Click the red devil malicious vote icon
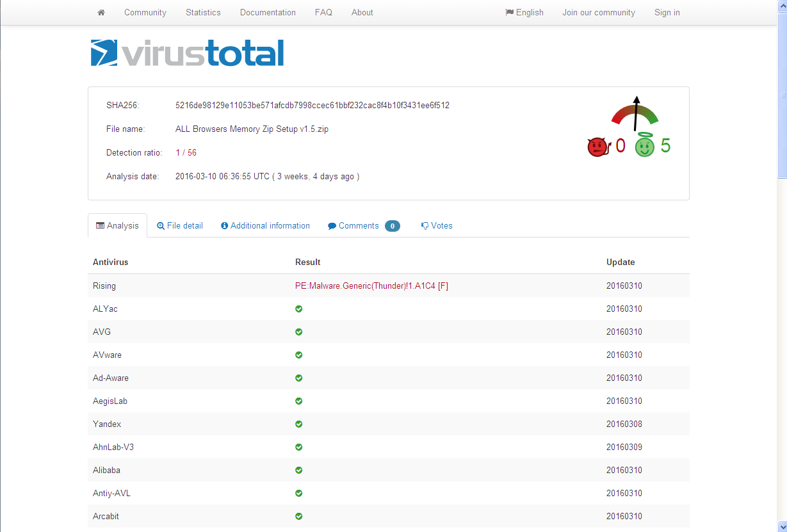 (597, 147)
